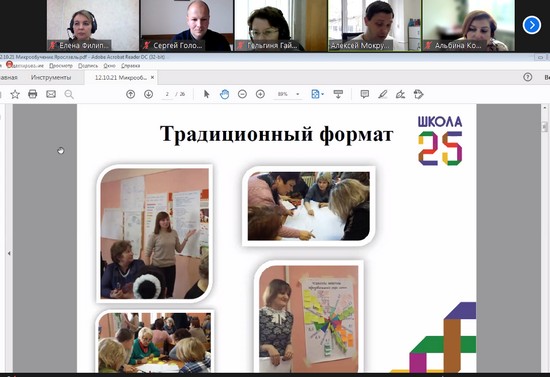
Task: Expand the left navigation pane arrow
Action: click(x=9, y=253)
